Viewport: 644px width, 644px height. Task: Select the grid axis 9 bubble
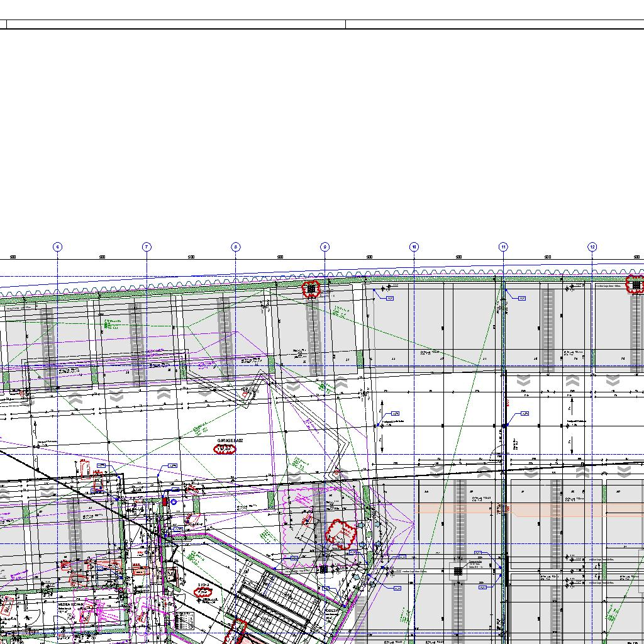point(325,247)
